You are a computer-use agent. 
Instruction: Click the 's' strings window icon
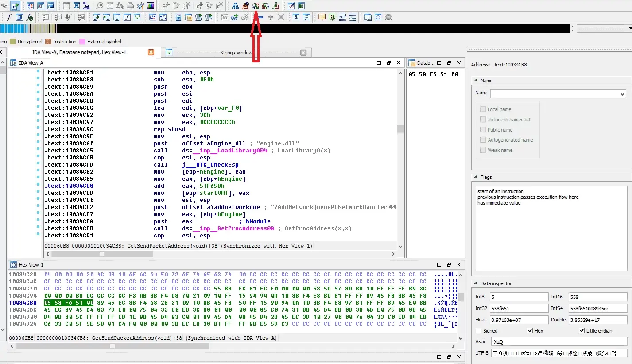(x=137, y=17)
